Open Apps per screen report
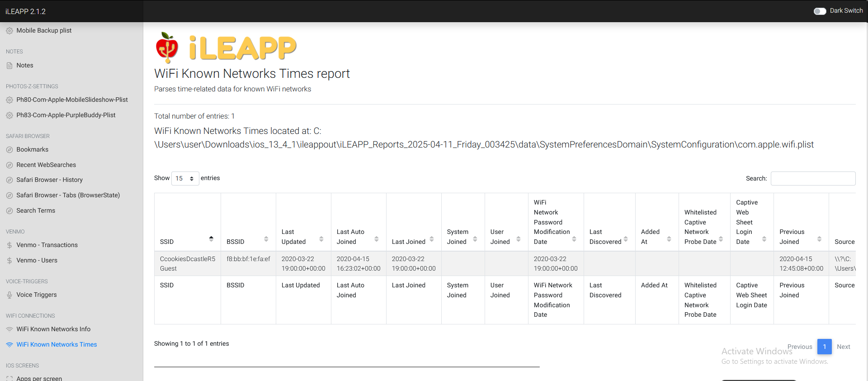868x381 pixels. pyautogui.click(x=39, y=379)
